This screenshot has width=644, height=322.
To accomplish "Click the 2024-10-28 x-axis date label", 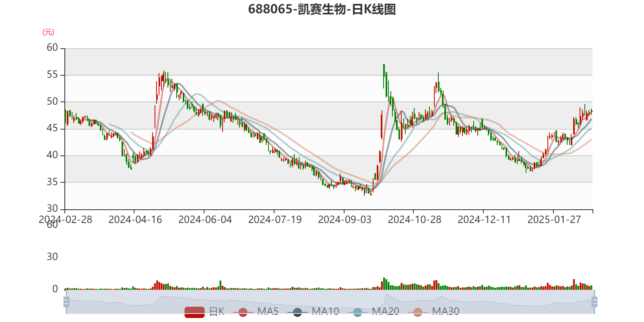I will point(414,220).
